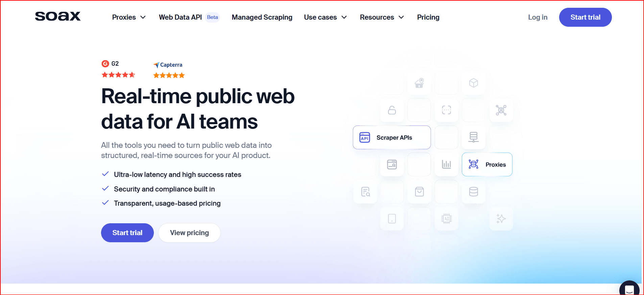Open Web Data API page
Image resolution: width=644 pixels, height=295 pixels.
(181, 17)
